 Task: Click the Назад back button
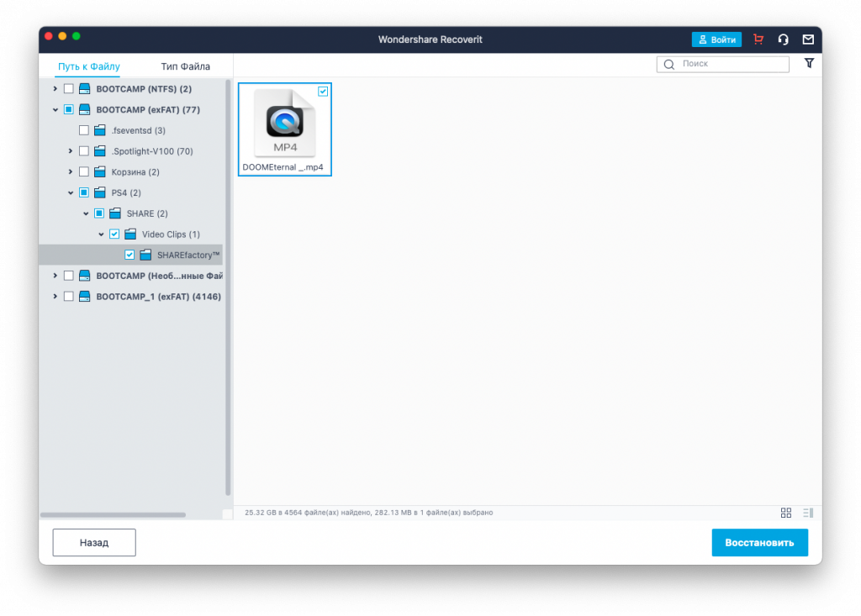tap(94, 542)
